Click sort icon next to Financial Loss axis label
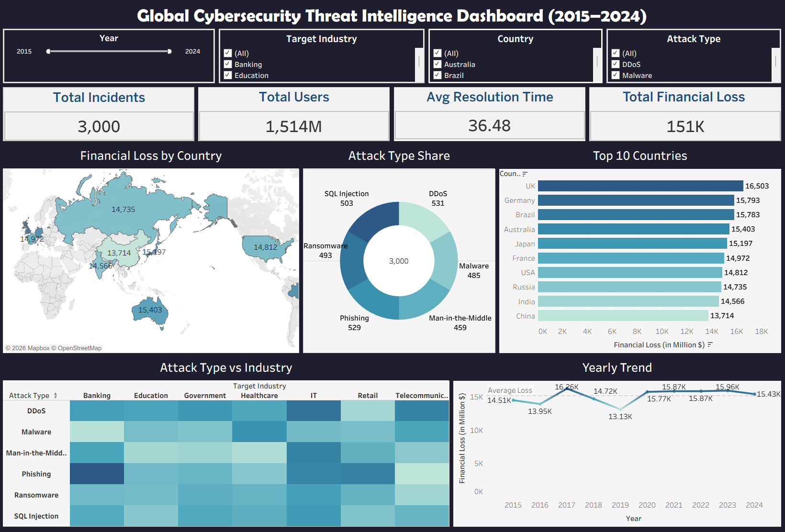The image size is (785, 532). coord(710,345)
